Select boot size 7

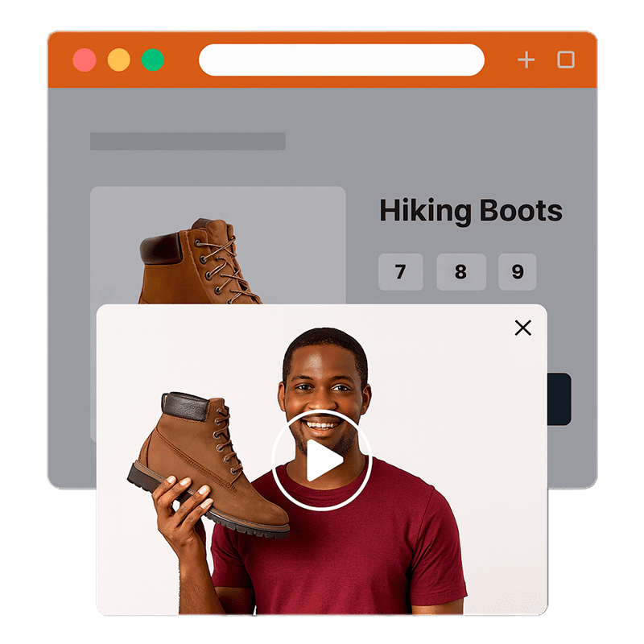(400, 272)
